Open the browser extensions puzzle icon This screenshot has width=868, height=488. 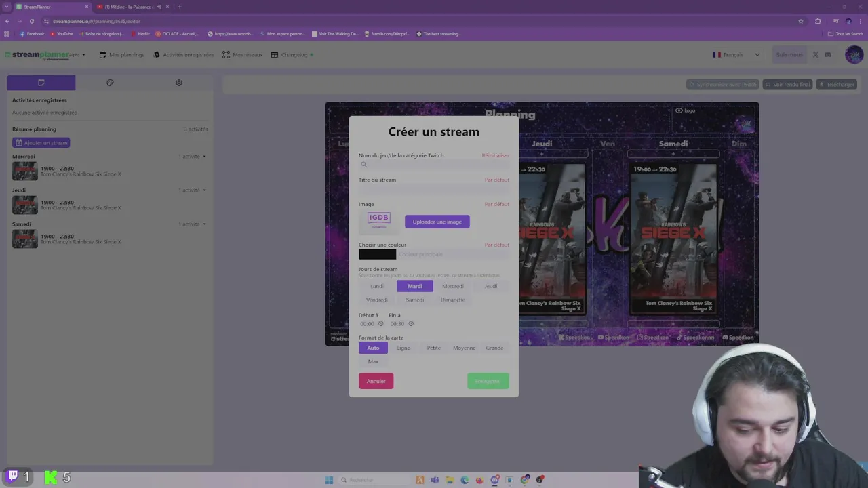click(x=818, y=21)
